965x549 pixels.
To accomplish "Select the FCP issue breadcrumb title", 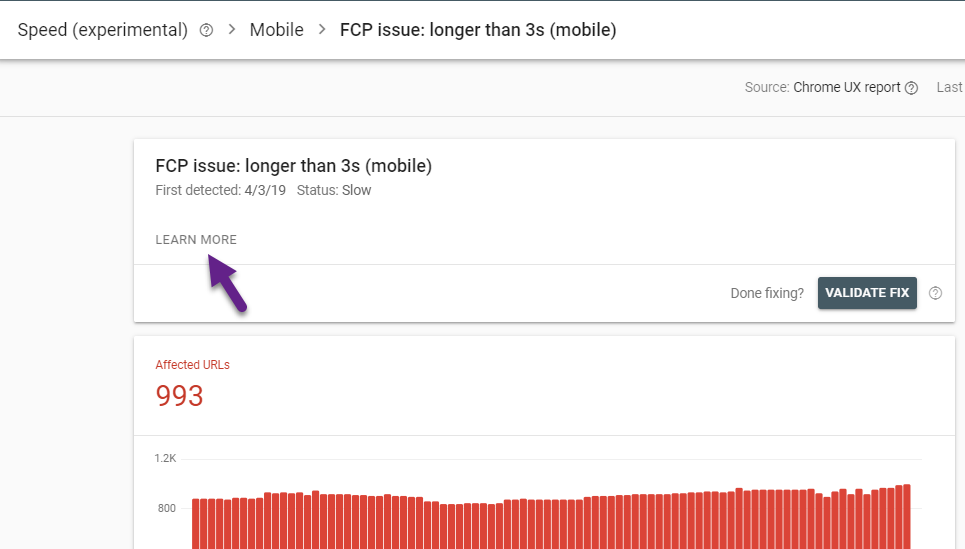I will point(478,30).
